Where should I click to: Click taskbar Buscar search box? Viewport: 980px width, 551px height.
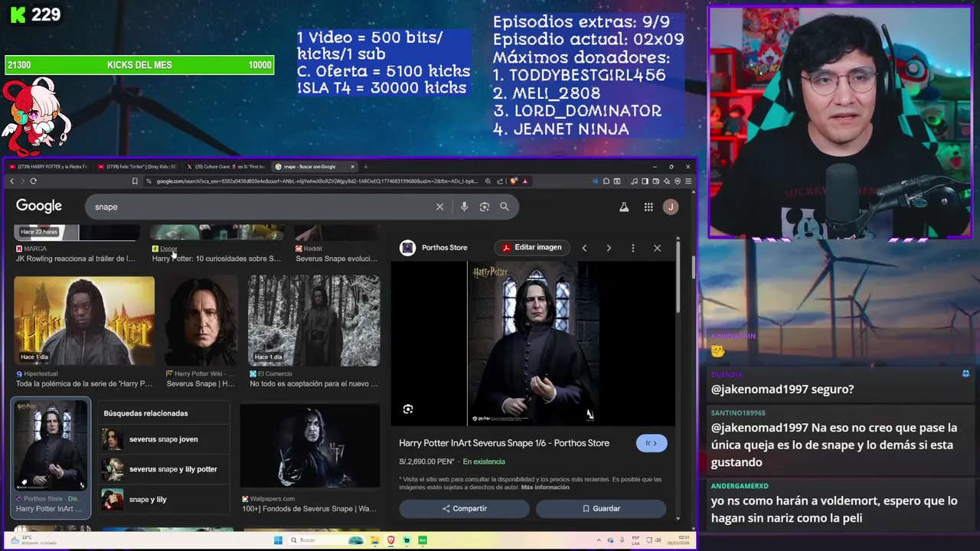pos(325,540)
